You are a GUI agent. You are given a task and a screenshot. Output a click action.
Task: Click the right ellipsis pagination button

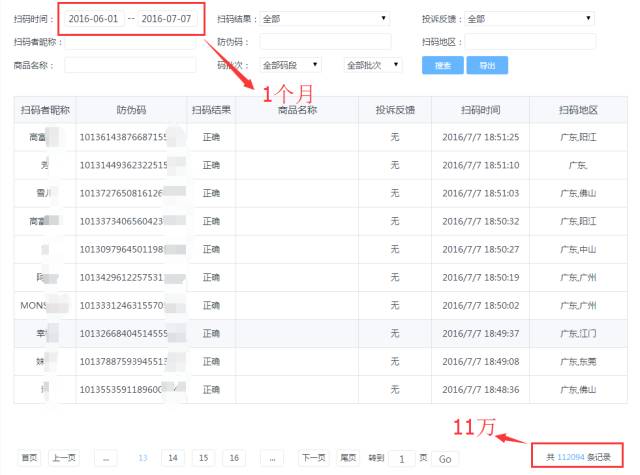(272, 458)
